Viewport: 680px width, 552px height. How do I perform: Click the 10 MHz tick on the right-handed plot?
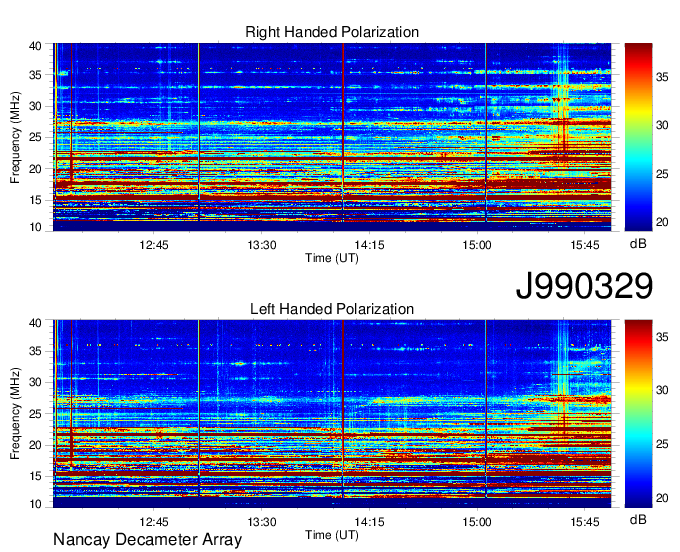tap(36, 227)
